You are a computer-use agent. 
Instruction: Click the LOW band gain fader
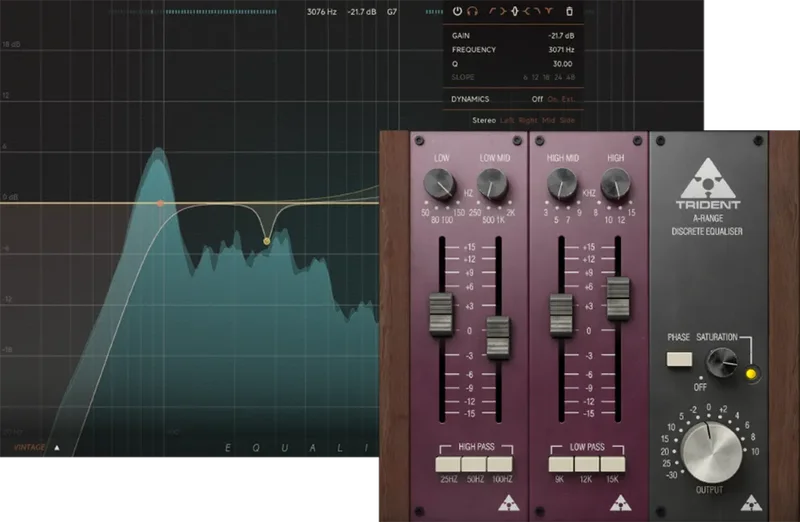coord(441,314)
